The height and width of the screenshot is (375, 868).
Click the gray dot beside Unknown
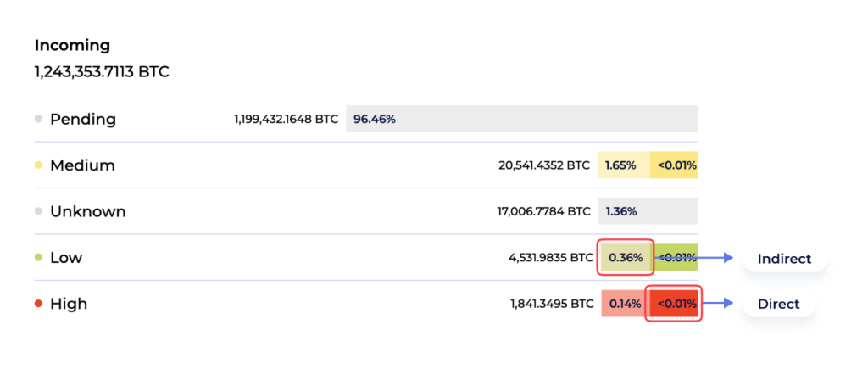point(38,211)
